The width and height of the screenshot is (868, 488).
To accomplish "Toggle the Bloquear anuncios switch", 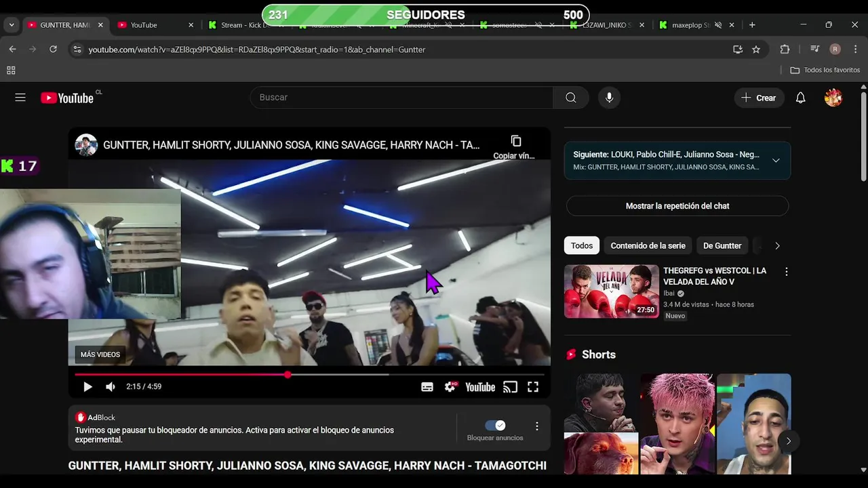I will pos(495,426).
